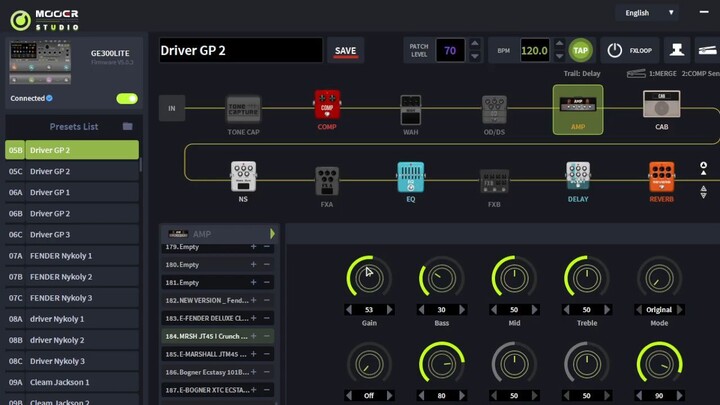Screen dimensions: 720x405
Task: Decrease Gain with the left arrow
Action: [349, 310]
